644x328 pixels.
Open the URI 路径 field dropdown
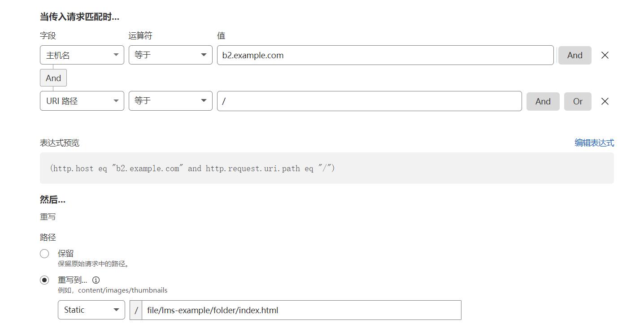pos(82,101)
